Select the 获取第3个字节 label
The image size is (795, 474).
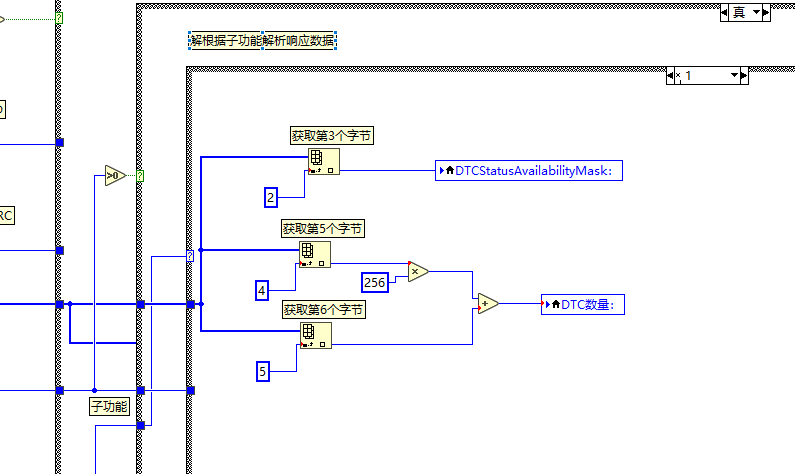click(x=332, y=136)
